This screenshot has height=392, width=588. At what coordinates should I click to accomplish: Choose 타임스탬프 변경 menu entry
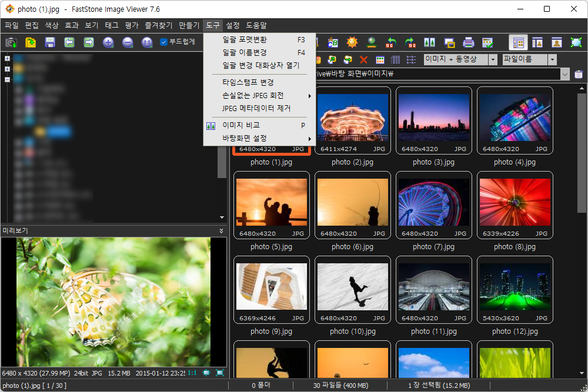pyautogui.click(x=259, y=82)
